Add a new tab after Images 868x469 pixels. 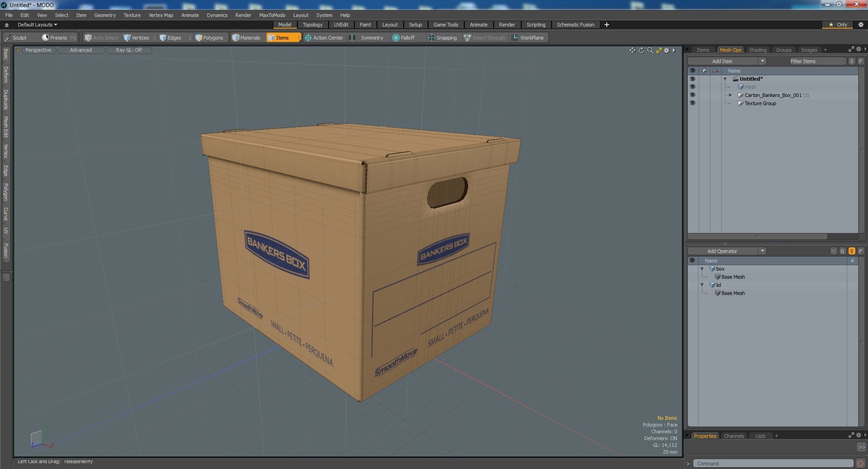pos(825,50)
